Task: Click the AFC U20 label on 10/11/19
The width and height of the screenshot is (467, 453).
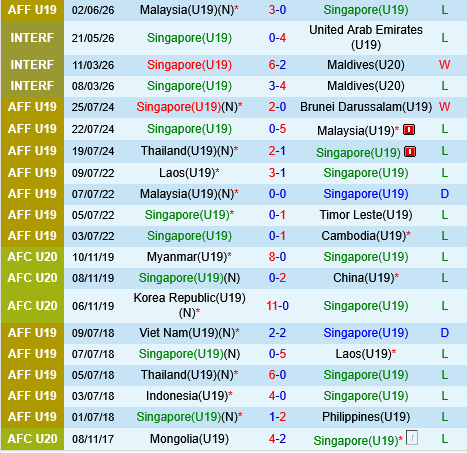Action: [x=32, y=257]
